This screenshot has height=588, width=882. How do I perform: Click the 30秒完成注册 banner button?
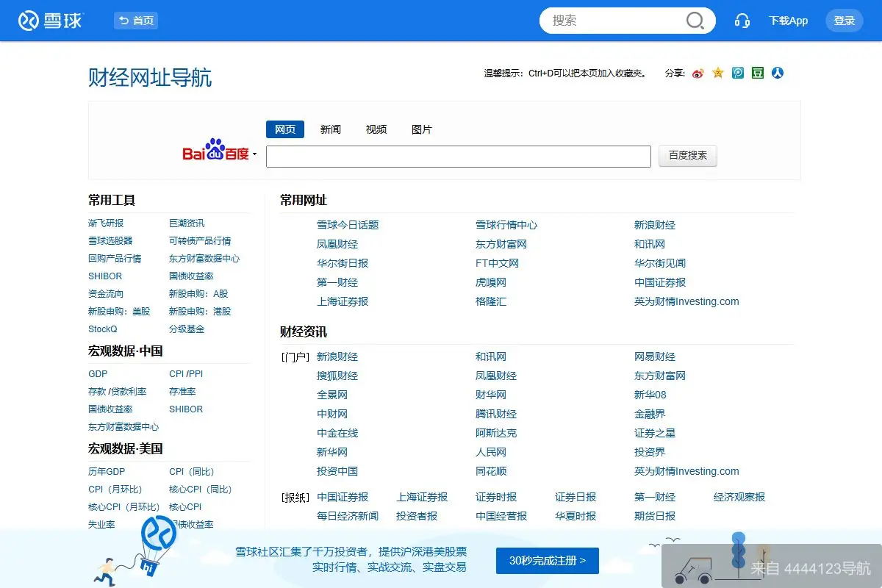(547, 560)
